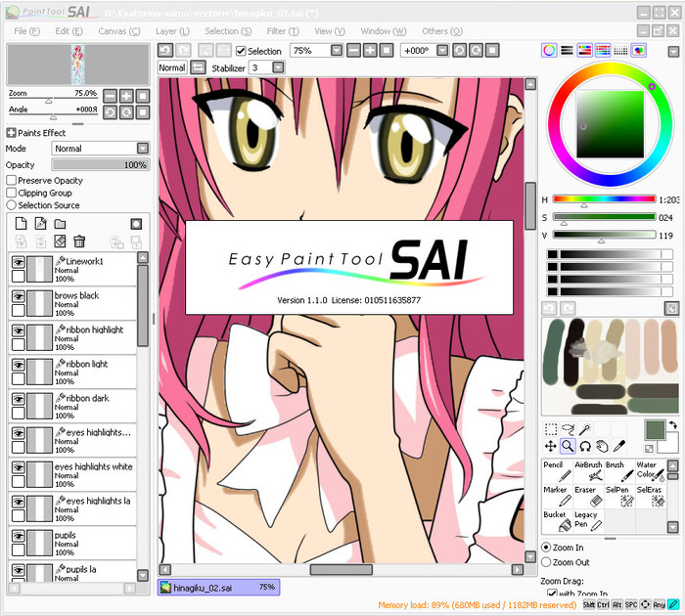This screenshot has width=685, height=616.
Task: Open the Filter menu
Action: pyautogui.click(x=283, y=31)
